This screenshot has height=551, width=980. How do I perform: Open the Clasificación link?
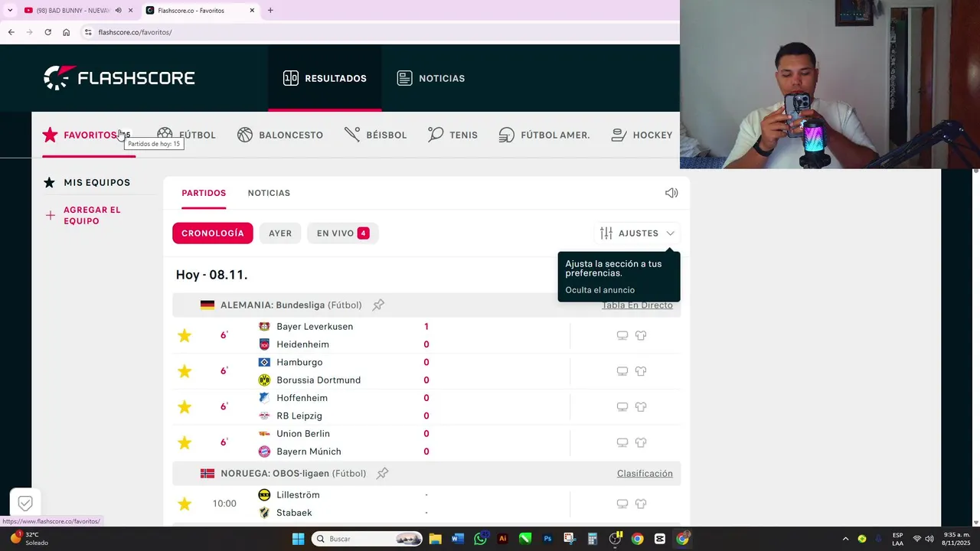[645, 473]
